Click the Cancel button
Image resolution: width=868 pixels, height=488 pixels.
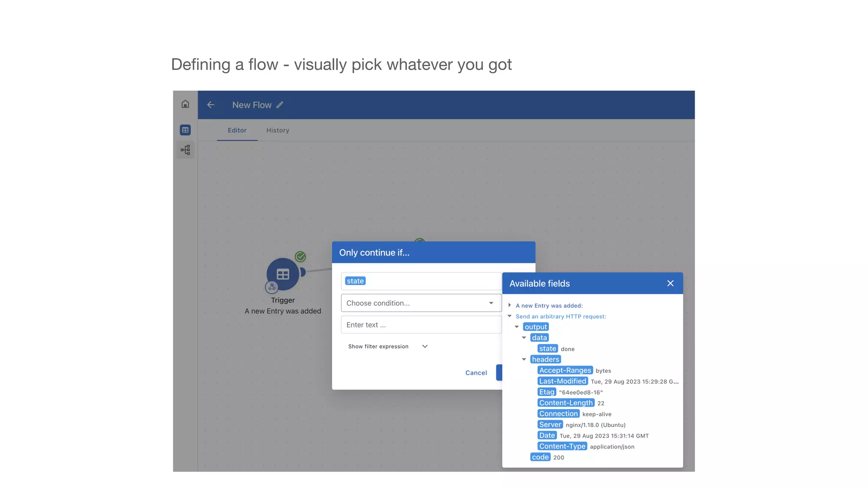coord(476,373)
